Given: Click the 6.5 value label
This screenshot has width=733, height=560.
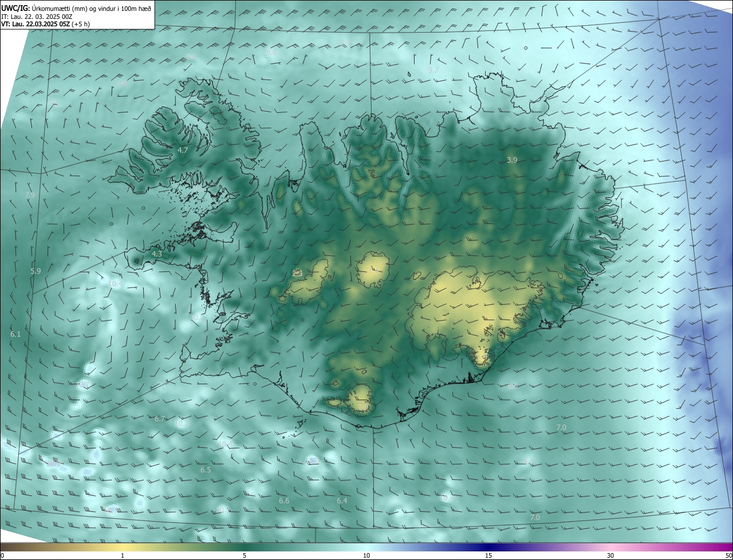Looking at the screenshot, I should coord(206,470).
